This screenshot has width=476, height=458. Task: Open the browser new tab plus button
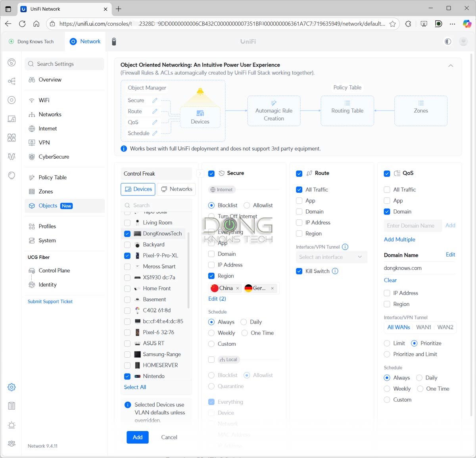click(118, 9)
